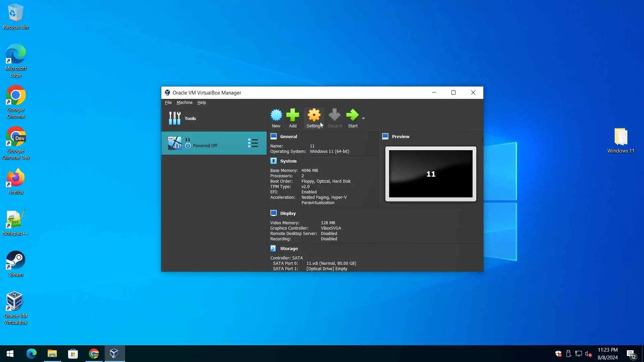Open the File menu

tap(168, 103)
